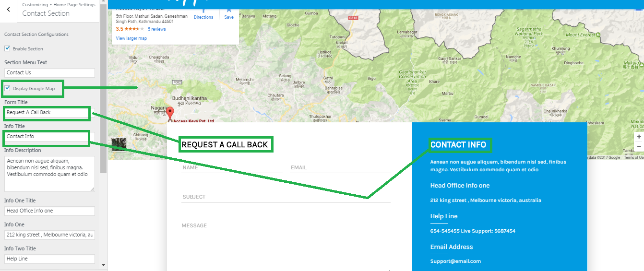Image resolution: width=644 pixels, height=271 pixels.
Task: Open the View larger map link
Action: (131, 38)
